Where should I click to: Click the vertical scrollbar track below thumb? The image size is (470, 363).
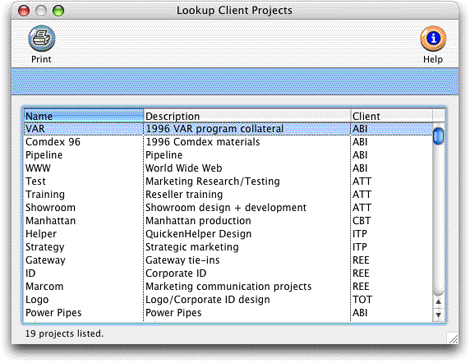pyautogui.click(x=438, y=220)
